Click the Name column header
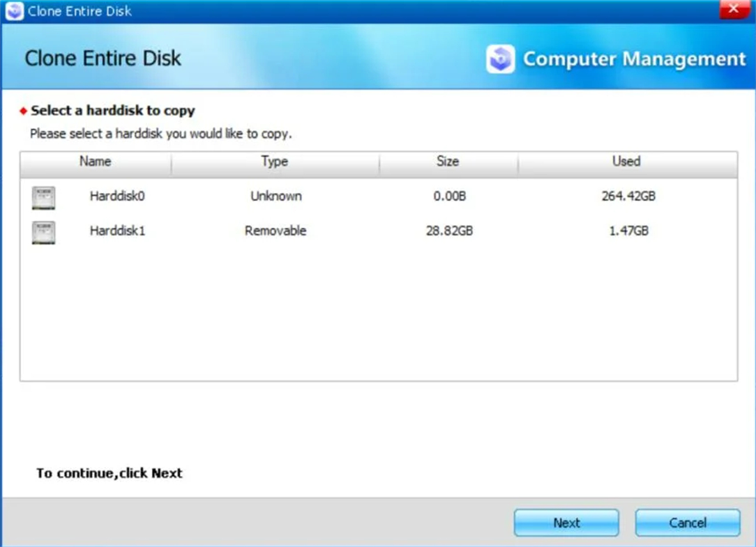This screenshot has height=547, width=756. tap(95, 161)
